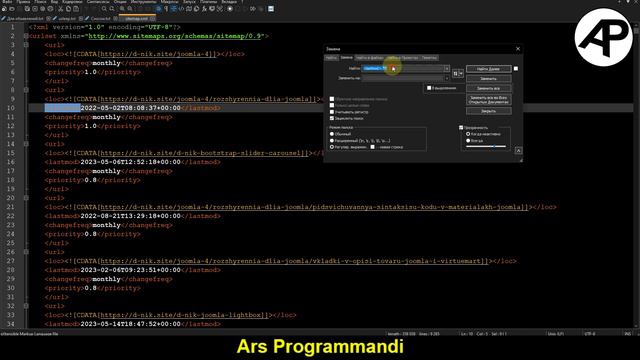Viewport: 640px width, 360px height.
Task: Uncheck 'Зациклить поиск' wrap around checkbox
Action: click(x=332, y=118)
